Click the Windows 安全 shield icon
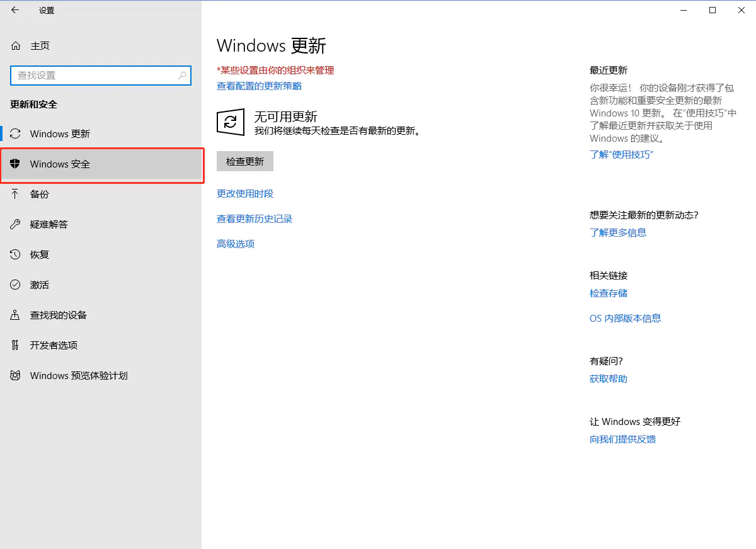The width and height of the screenshot is (756, 549). point(16,164)
